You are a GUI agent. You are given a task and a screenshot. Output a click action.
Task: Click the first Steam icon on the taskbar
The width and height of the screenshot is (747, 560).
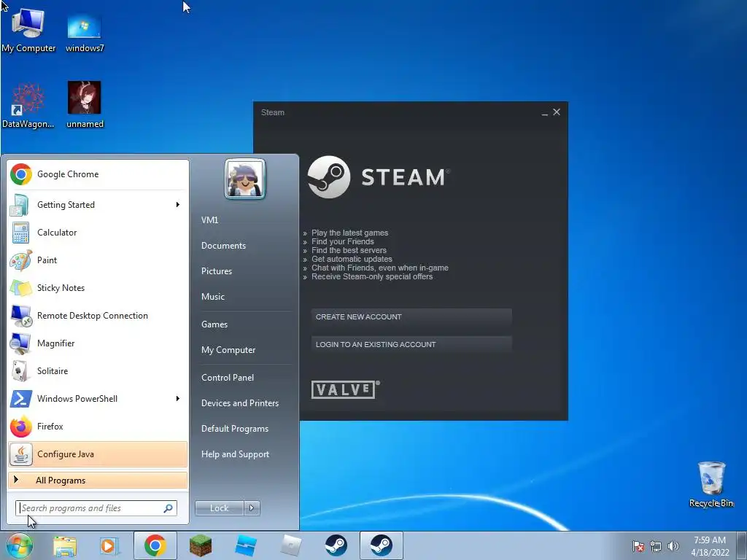336,545
